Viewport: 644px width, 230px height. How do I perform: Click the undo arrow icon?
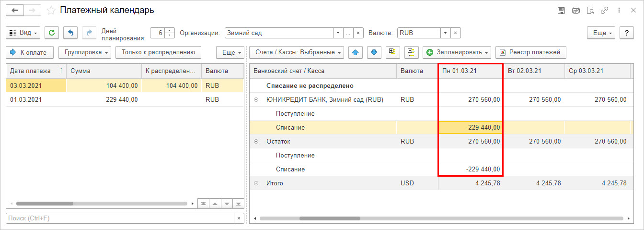[x=70, y=33]
